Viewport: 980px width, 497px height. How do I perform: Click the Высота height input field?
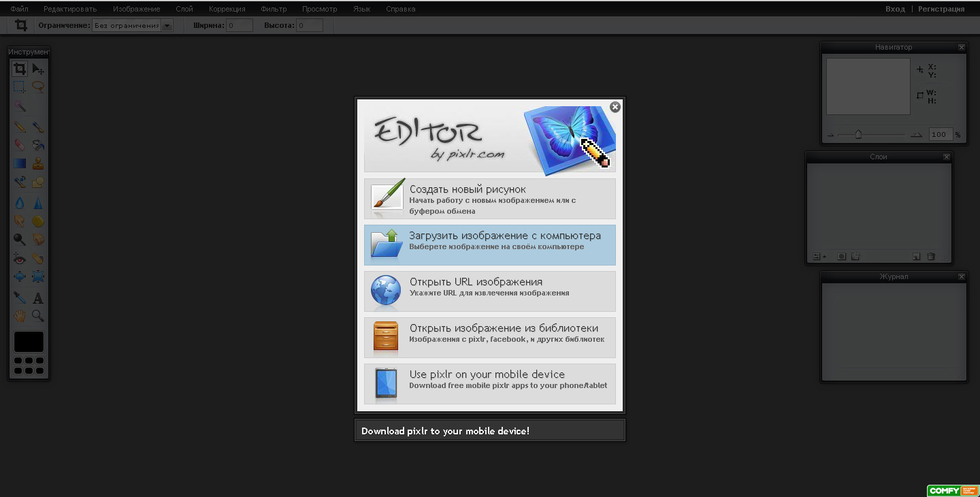click(310, 25)
